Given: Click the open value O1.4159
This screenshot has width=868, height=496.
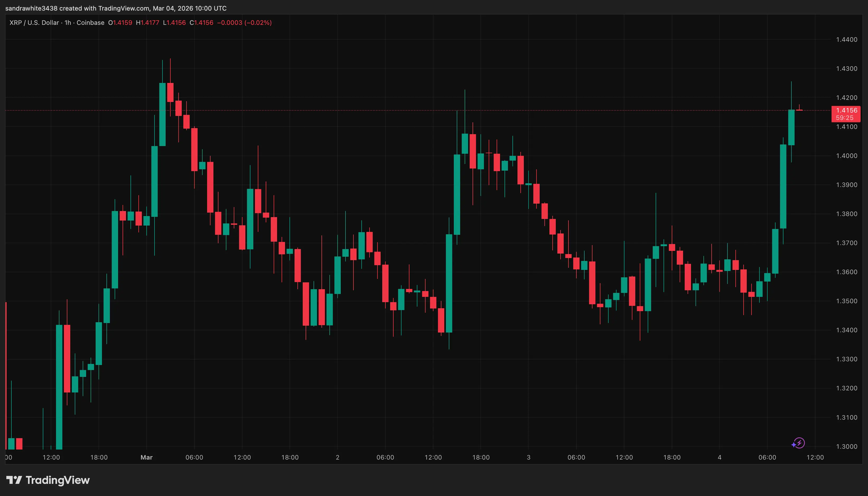Looking at the screenshot, I should tap(120, 23).
